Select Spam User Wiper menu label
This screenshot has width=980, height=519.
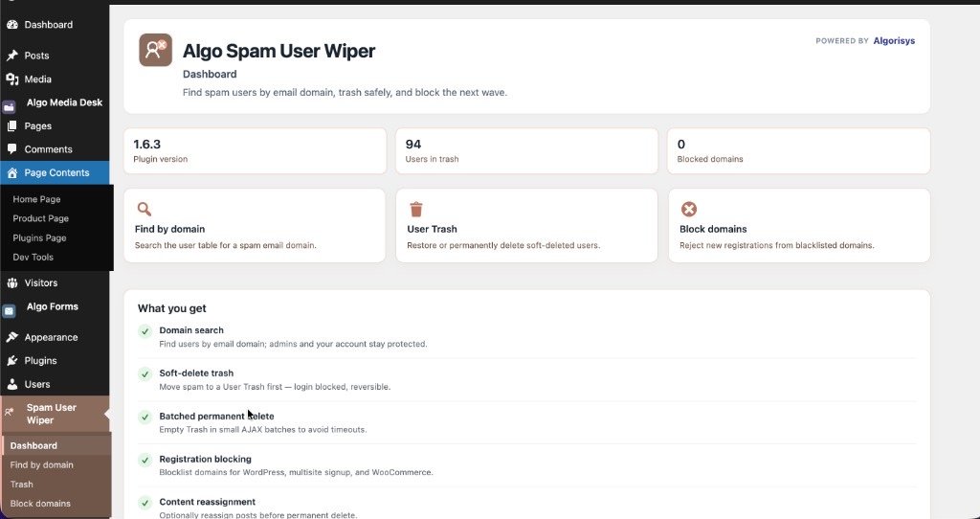52,414
